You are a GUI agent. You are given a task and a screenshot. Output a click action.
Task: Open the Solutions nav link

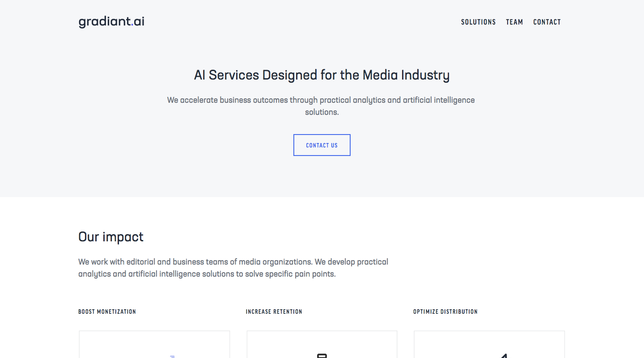tap(479, 22)
